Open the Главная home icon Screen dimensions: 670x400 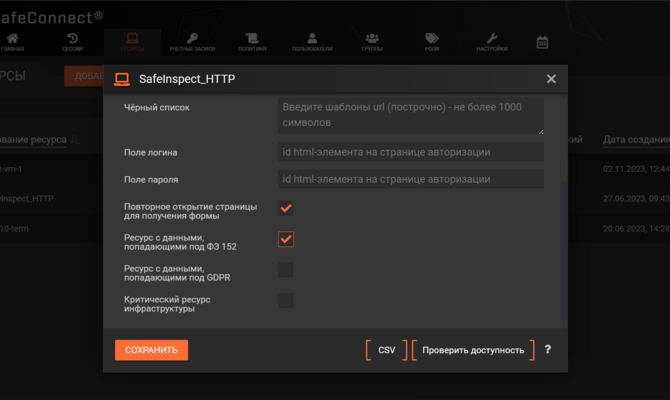[x=13, y=39]
